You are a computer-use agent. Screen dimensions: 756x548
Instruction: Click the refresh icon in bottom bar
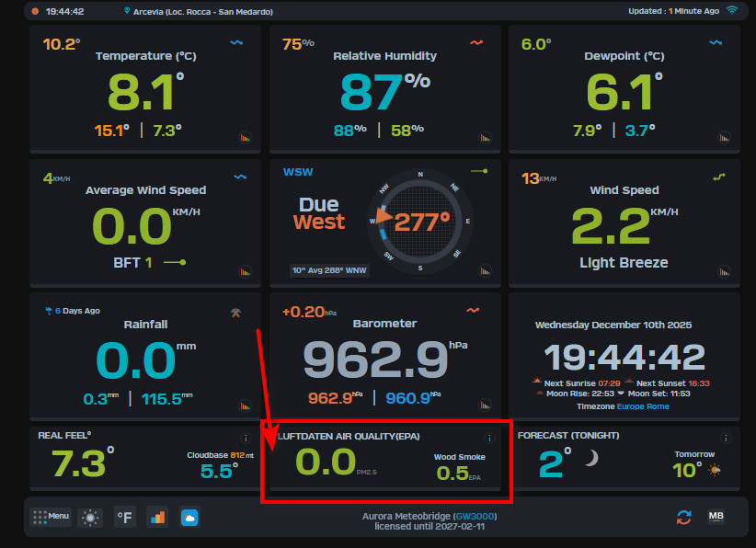[683, 518]
